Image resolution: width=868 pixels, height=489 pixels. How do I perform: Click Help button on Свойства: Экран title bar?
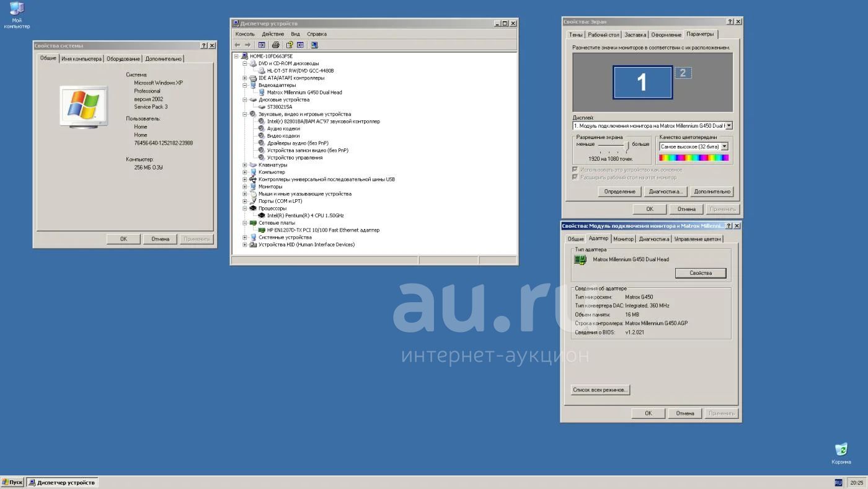(x=730, y=22)
